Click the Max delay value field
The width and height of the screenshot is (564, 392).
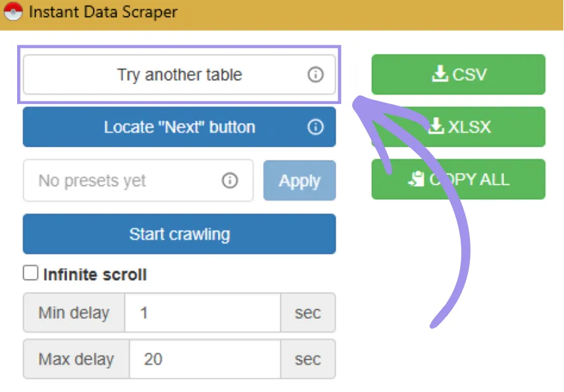click(205, 359)
